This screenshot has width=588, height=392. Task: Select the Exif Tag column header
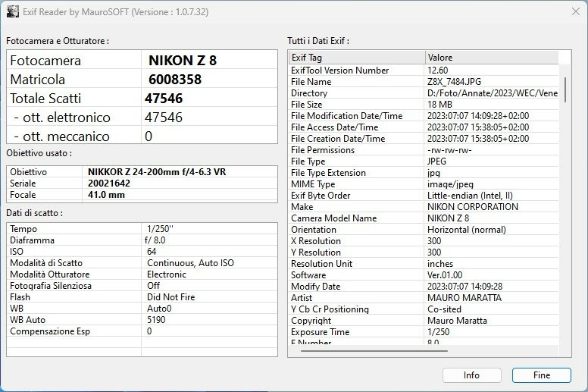point(357,58)
